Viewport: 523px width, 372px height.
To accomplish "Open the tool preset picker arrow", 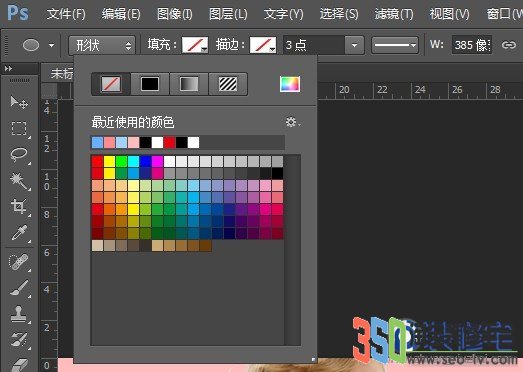I will click(x=51, y=45).
